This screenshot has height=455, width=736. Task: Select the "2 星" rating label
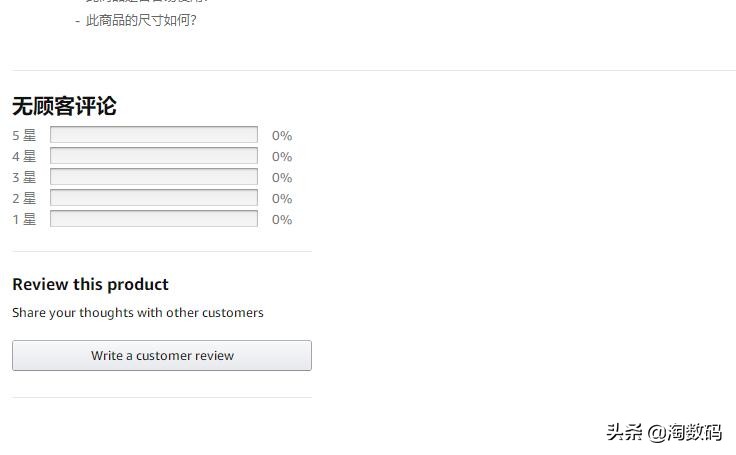click(24, 199)
